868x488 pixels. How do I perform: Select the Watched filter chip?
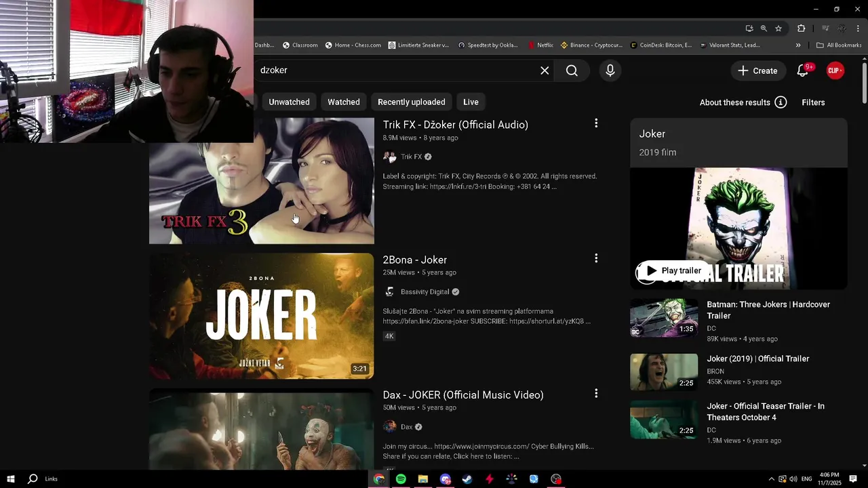pos(344,102)
